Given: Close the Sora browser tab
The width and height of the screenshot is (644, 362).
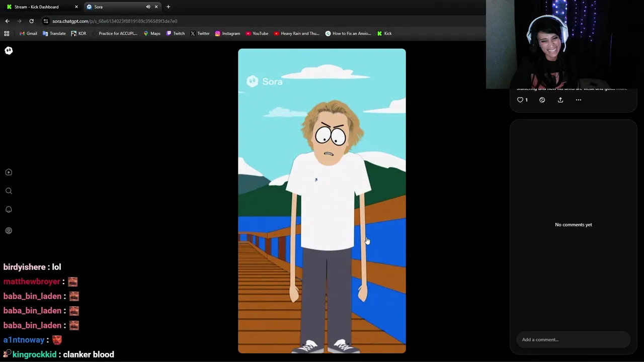Looking at the screenshot, I should 156,7.
